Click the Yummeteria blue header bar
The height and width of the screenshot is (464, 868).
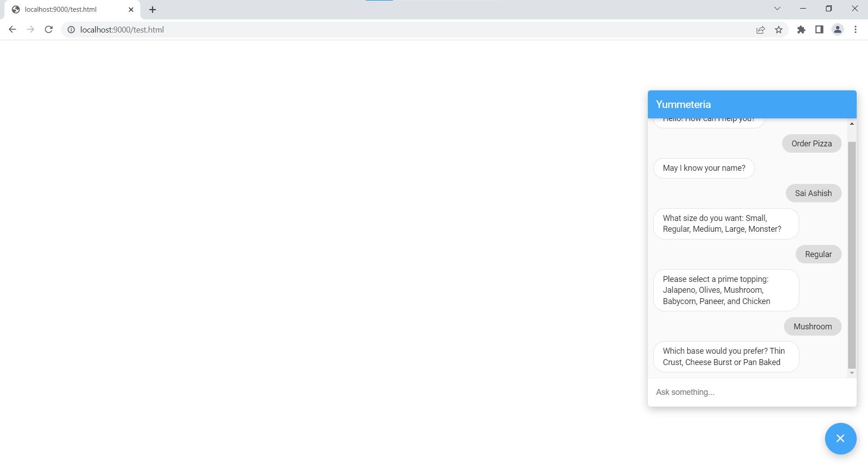tap(752, 104)
